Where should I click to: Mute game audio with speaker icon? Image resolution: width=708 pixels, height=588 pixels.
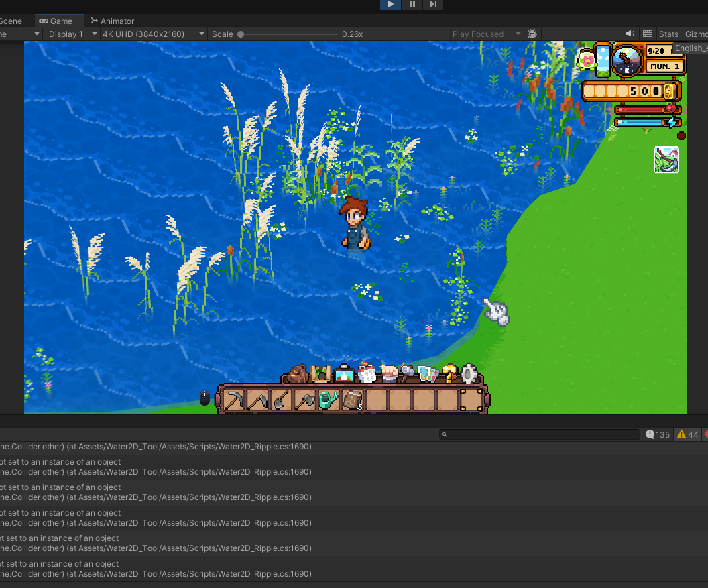click(x=630, y=34)
